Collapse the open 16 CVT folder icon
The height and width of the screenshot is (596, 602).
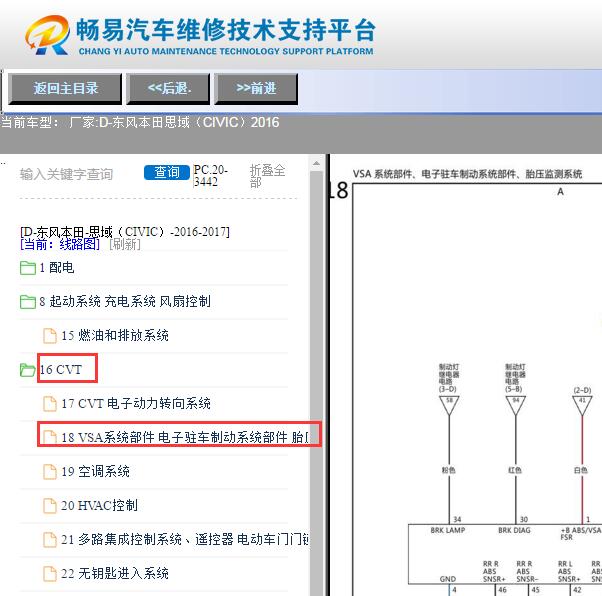pyautogui.click(x=28, y=370)
